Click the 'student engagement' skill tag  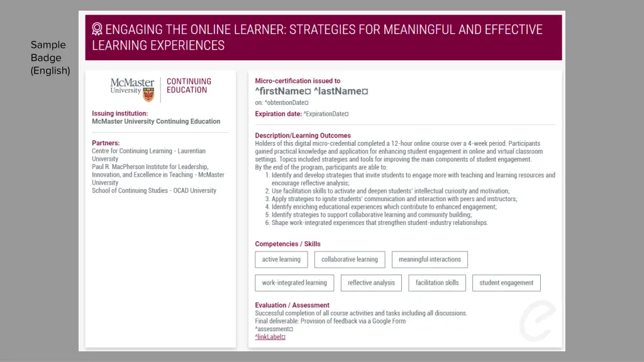point(506,283)
